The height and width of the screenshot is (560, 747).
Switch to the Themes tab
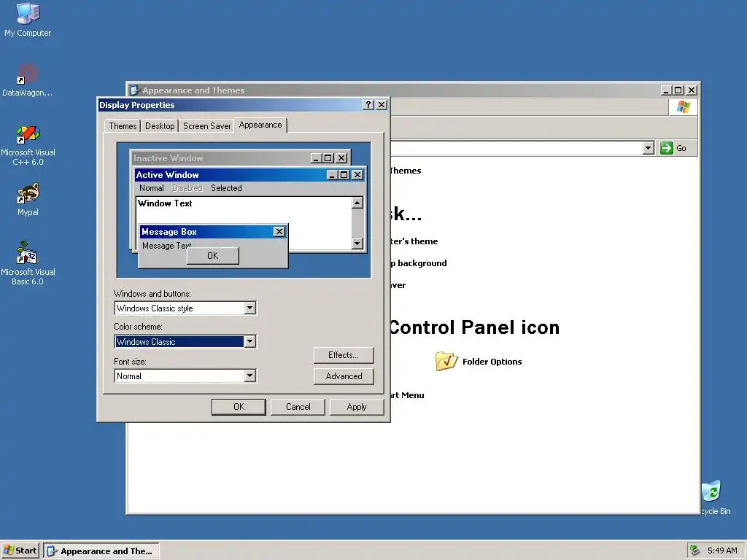[123, 125]
